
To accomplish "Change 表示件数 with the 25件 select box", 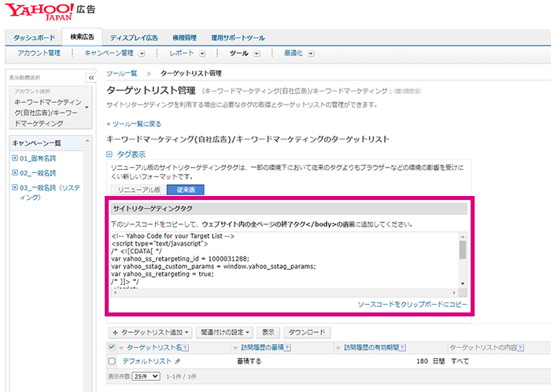I will (x=146, y=376).
